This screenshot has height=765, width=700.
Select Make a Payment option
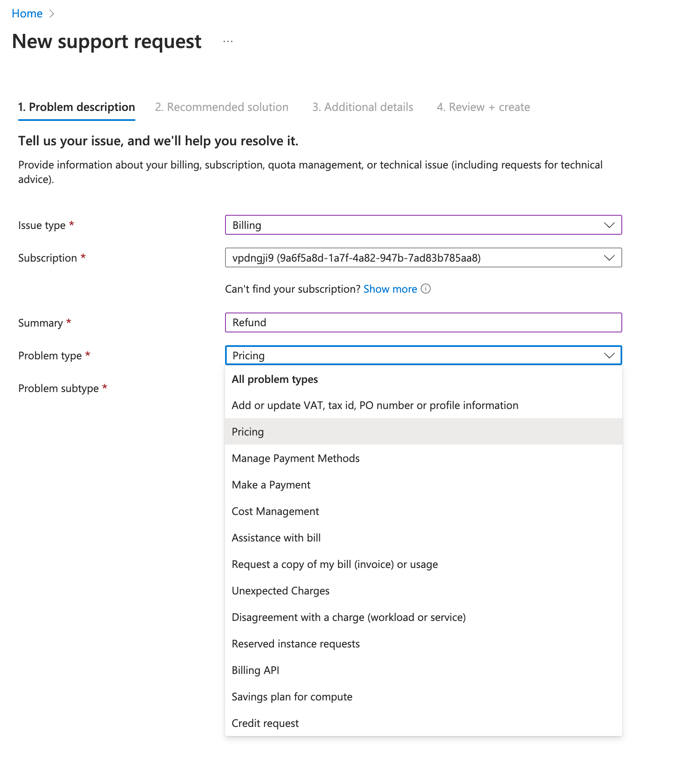[423, 485]
